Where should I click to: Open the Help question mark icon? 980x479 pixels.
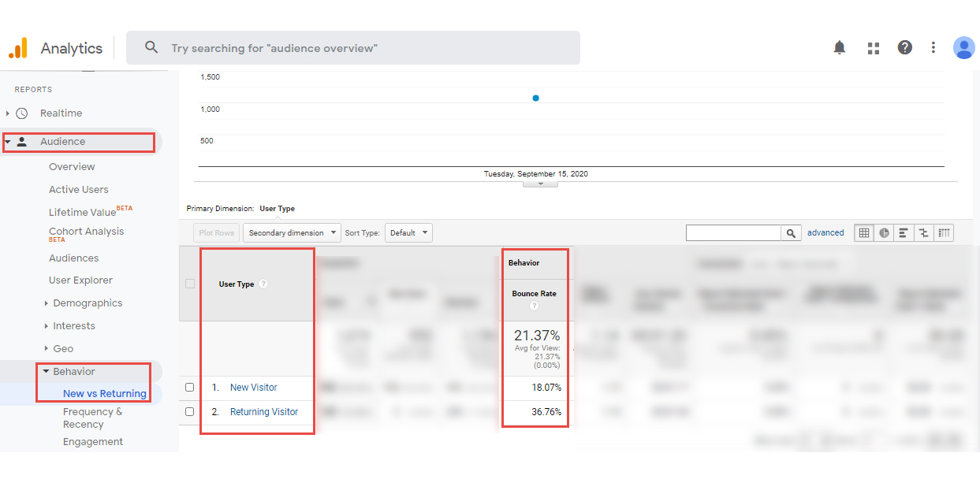pyautogui.click(x=905, y=47)
